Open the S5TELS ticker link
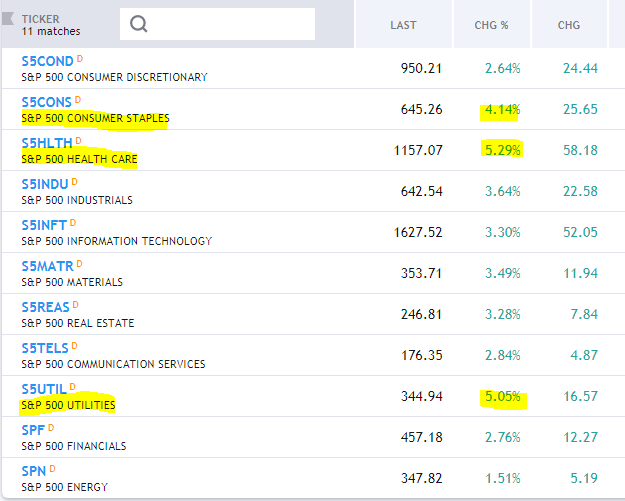Screen dimensions: 625x501 (x=45, y=348)
